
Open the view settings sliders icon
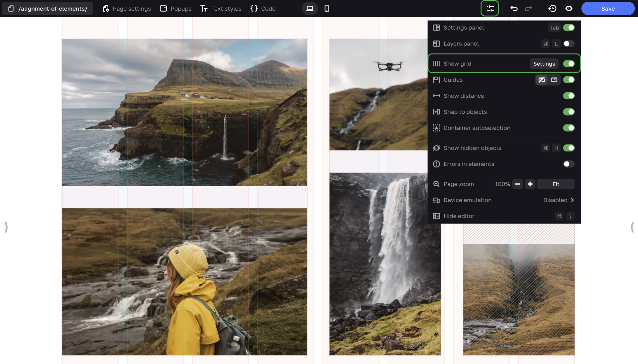490,9
